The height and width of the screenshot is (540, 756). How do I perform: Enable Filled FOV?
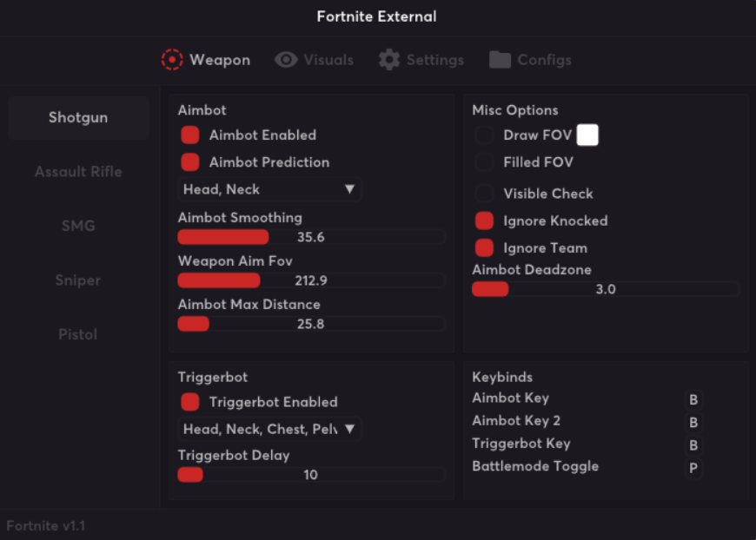point(484,162)
